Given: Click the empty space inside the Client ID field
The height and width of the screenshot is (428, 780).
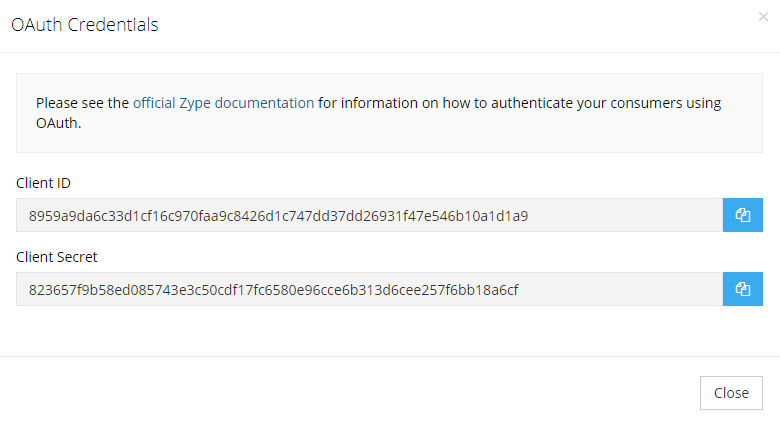Looking at the screenshot, I should [624, 215].
